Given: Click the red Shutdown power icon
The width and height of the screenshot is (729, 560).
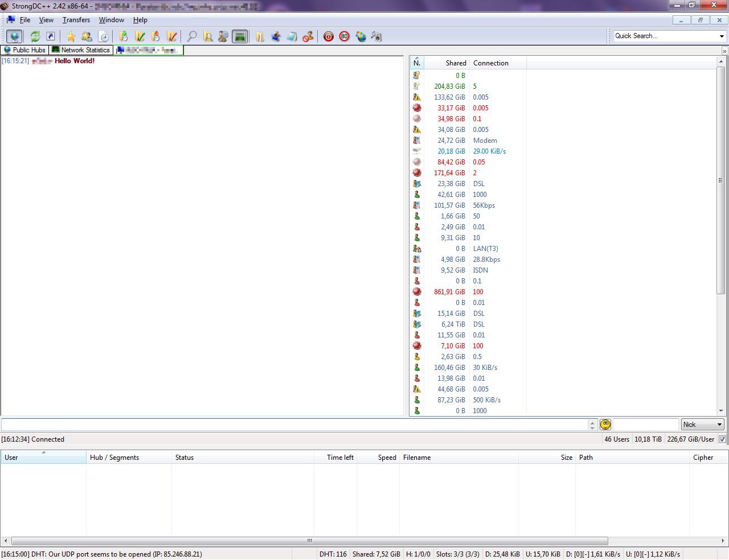Looking at the screenshot, I should [x=329, y=36].
